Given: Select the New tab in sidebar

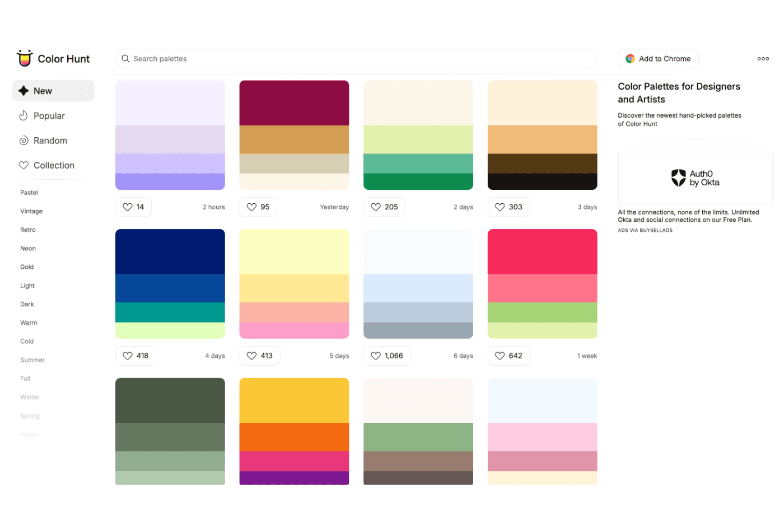Looking at the screenshot, I should 53,91.
